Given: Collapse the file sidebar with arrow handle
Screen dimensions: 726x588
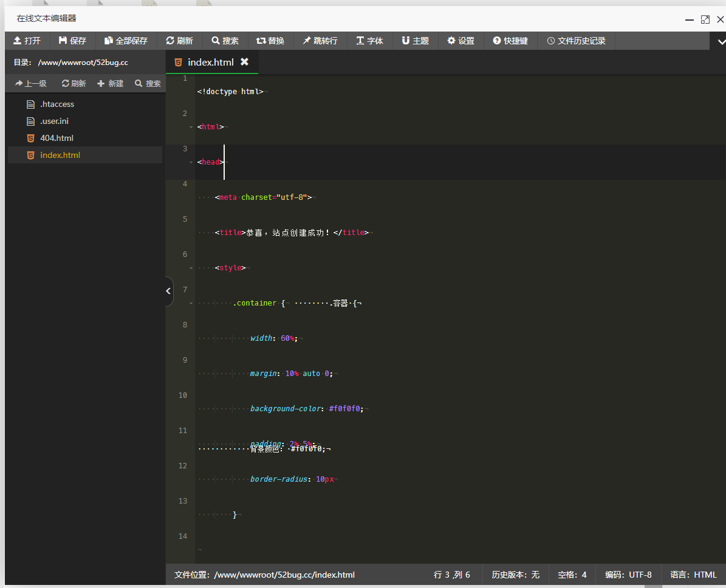Looking at the screenshot, I should point(168,291).
